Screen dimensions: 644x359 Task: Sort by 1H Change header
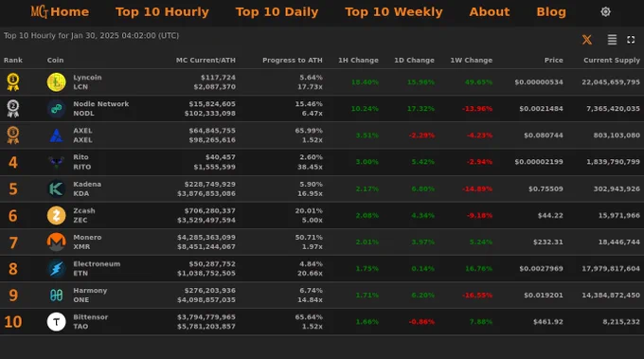[358, 60]
